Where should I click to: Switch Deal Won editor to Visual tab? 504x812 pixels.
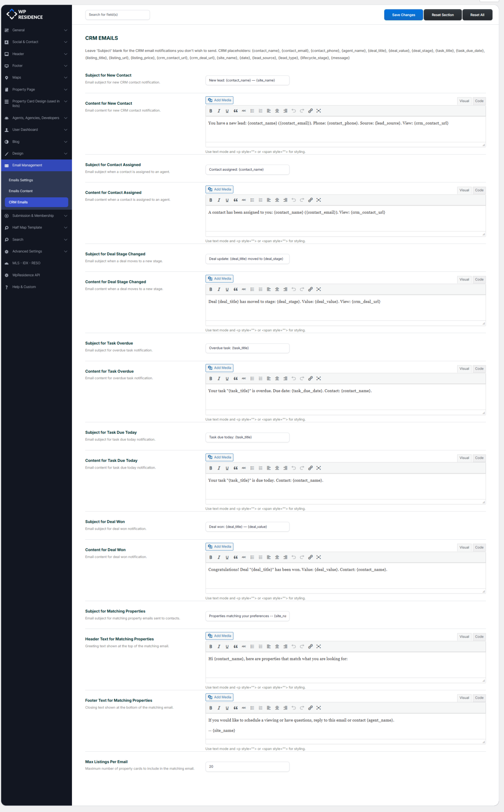click(464, 547)
